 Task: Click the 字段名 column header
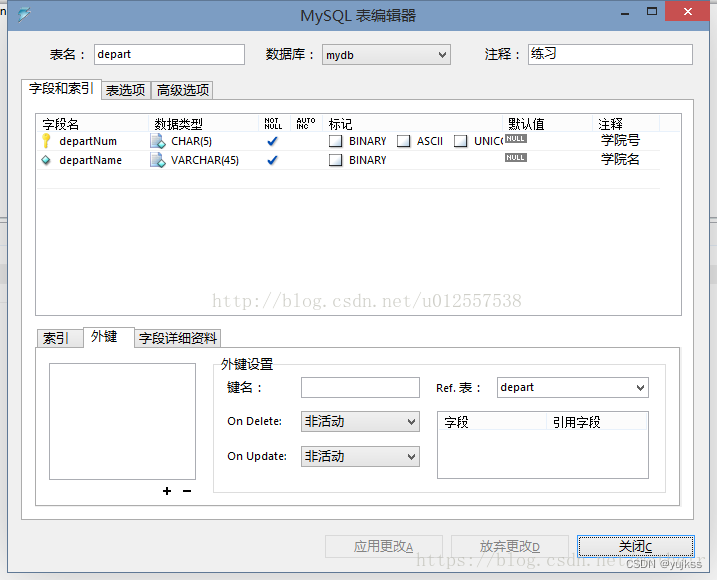[93, 124]
